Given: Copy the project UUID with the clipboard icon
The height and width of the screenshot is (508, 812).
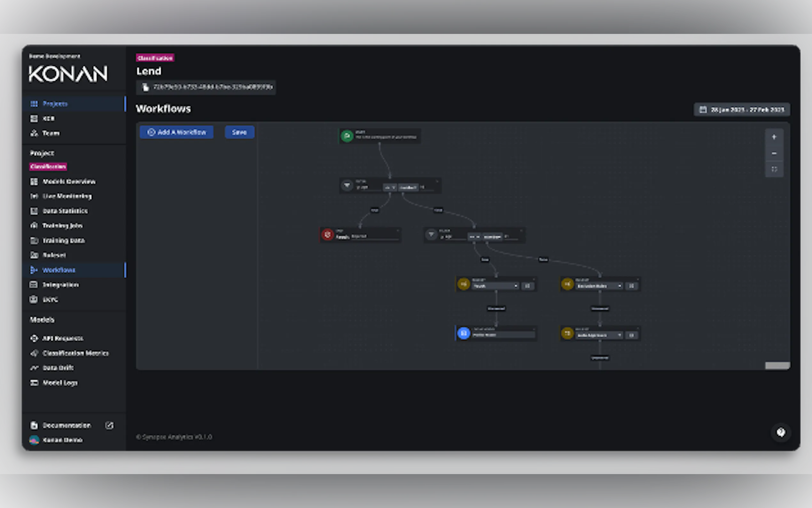Looking at the screenshot, I should (145, 87).
